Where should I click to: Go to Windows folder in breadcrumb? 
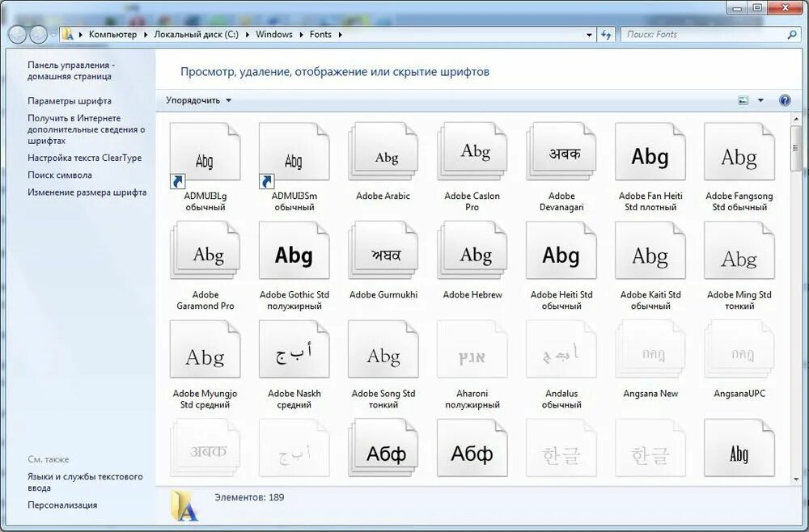point(274,35)
